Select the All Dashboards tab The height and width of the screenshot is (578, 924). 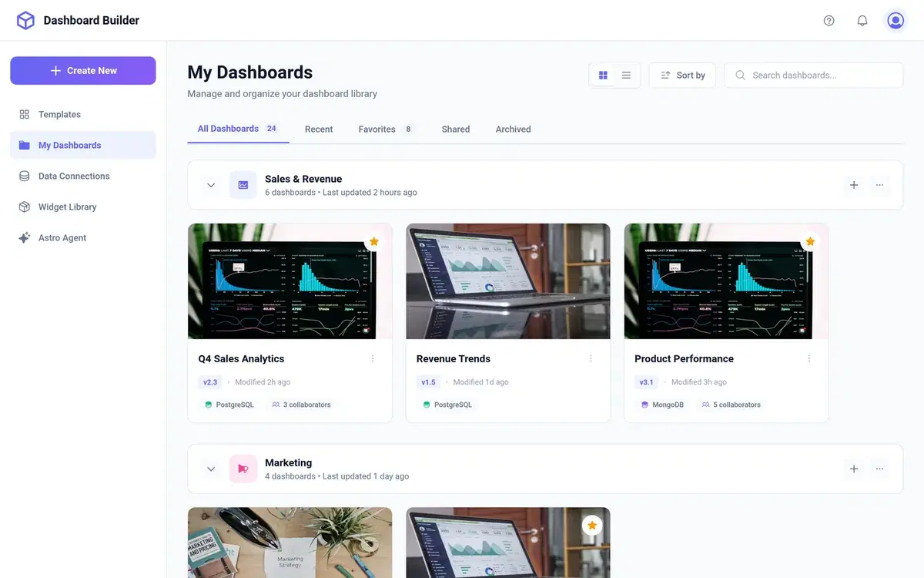(238, 129)
